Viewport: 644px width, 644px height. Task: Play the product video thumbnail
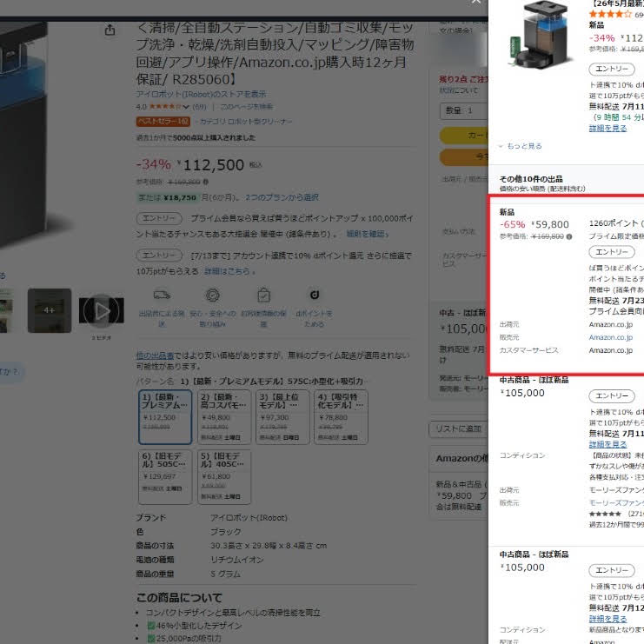[102, 311]
